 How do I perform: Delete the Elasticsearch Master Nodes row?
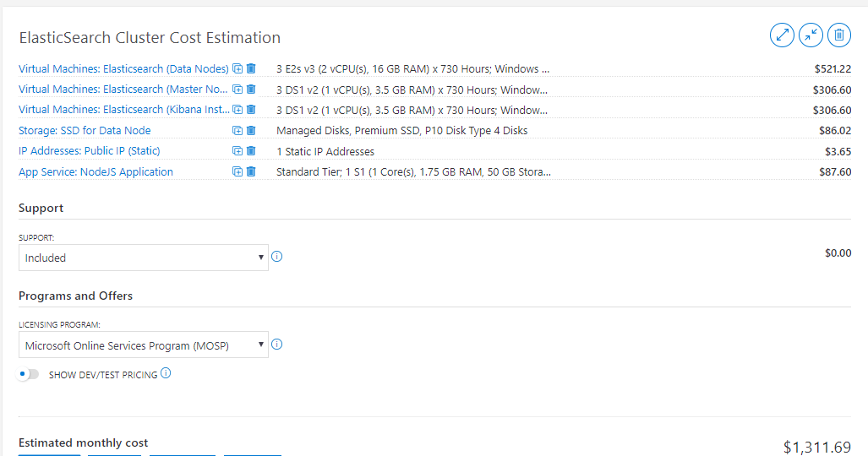tap(251, 89)
